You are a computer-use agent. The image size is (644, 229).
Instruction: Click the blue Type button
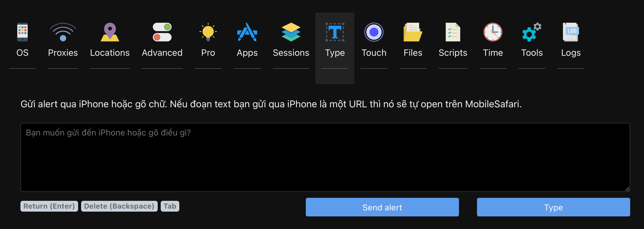click(x=554, y=207)
